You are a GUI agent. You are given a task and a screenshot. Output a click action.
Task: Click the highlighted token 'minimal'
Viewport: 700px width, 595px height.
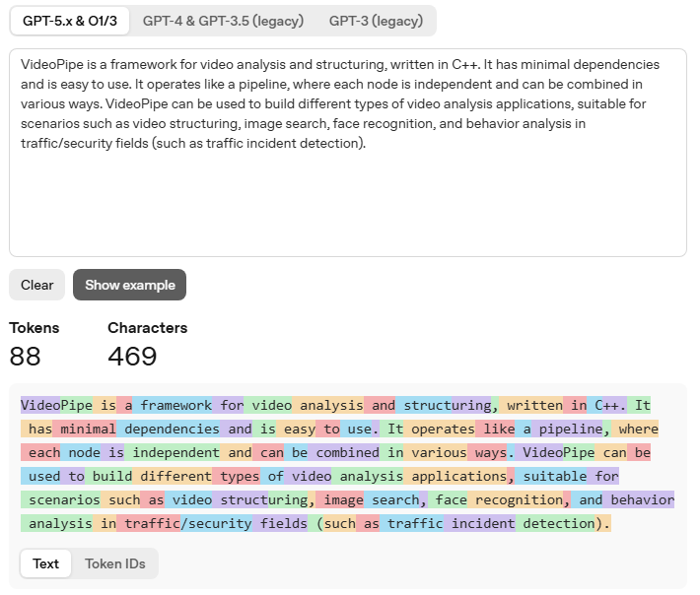pos(85,429)
